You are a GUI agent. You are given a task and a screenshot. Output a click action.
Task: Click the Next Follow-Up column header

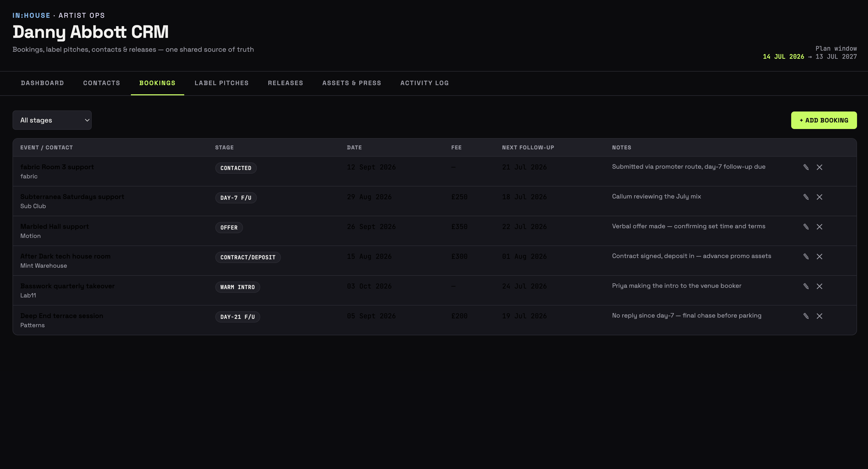528,148
